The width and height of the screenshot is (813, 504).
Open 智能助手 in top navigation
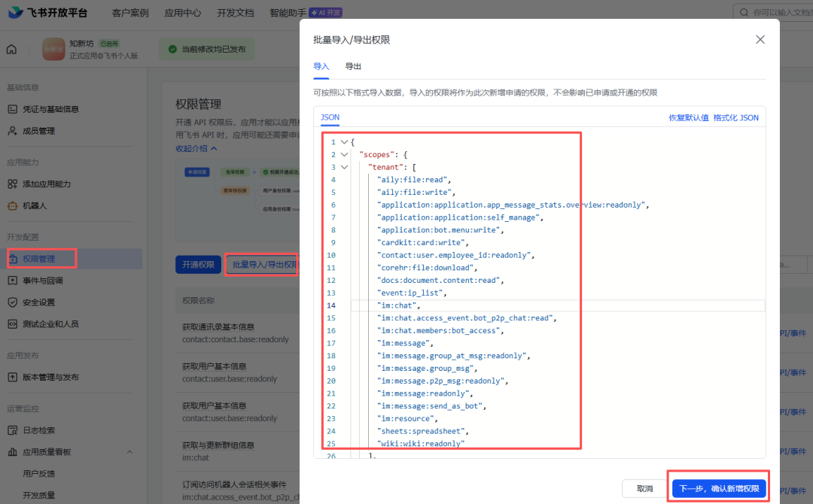288,13
